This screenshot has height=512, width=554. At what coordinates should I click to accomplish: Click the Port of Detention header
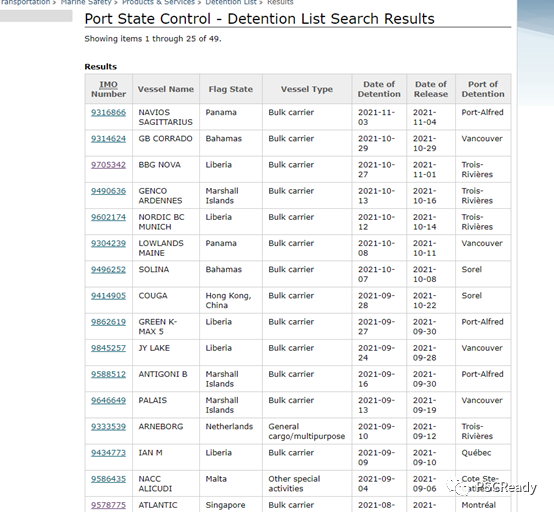[x=483, y=89]
